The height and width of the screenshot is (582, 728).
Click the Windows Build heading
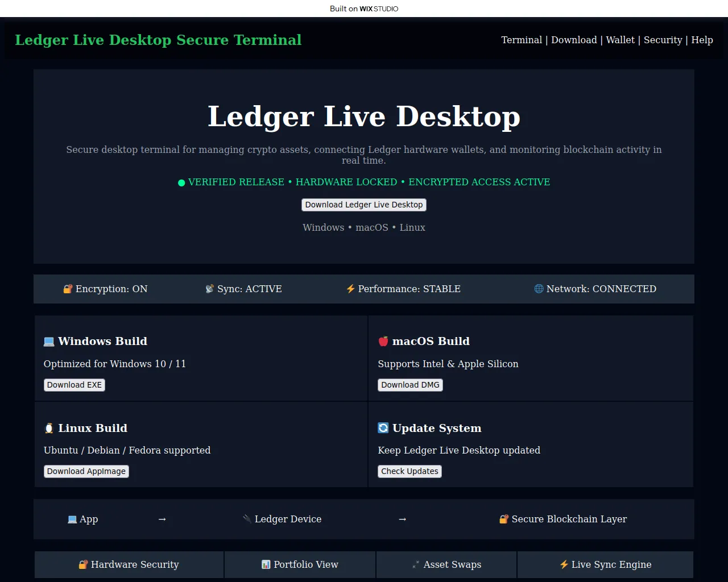pyautogui.click(x=102, y=341)
